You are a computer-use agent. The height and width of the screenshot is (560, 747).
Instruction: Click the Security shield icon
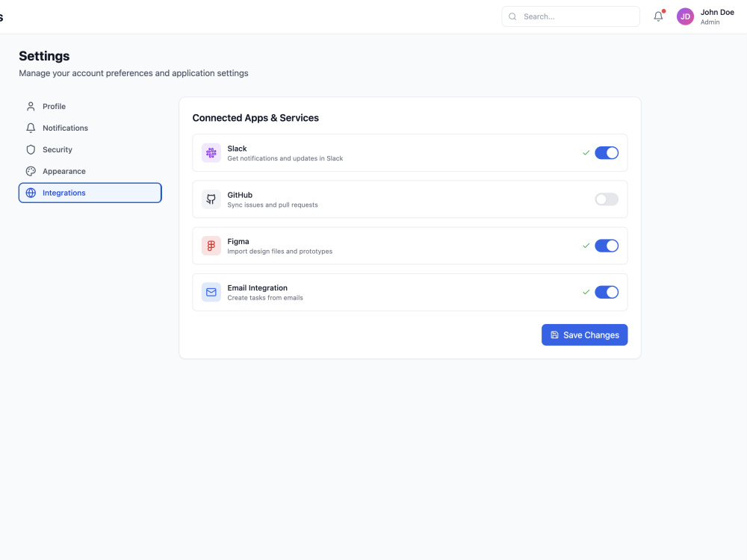(x=31, y=149)
